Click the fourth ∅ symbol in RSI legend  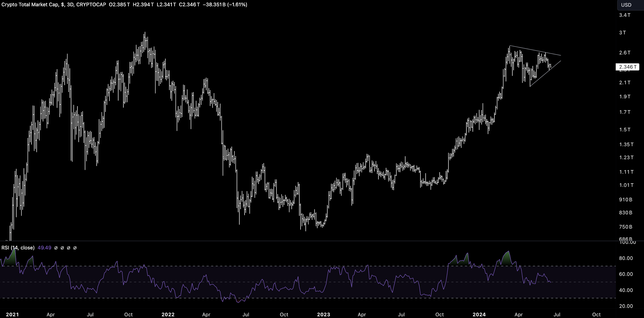[x=75, y=248]
